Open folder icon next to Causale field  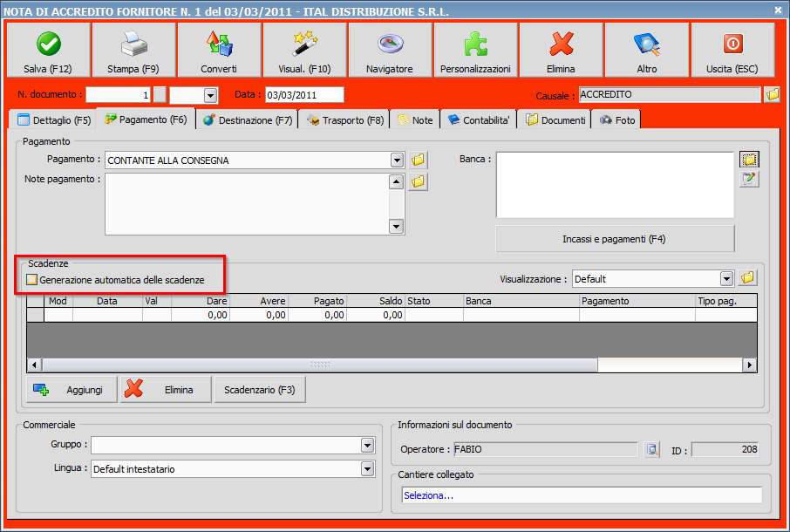coord(772,94)
